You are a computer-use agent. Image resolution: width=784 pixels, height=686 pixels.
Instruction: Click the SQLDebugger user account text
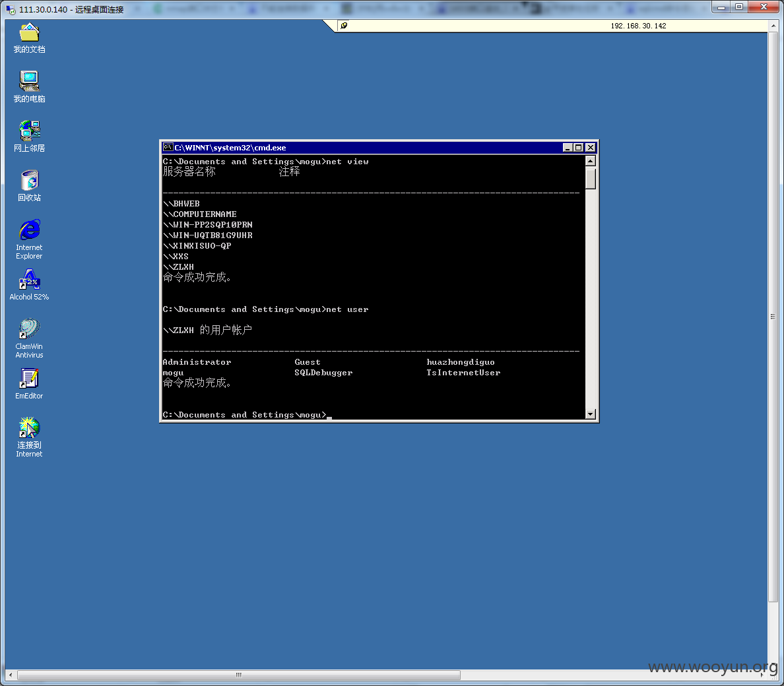(x=323, y=373)
